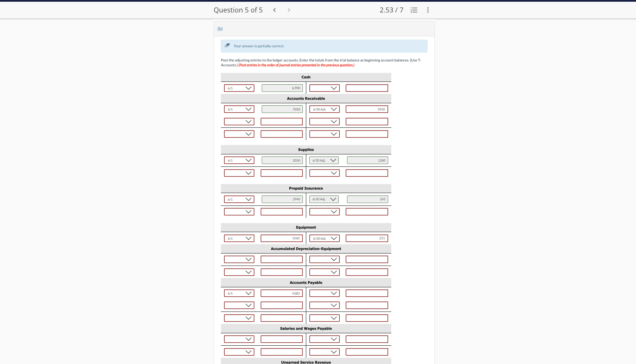Click Accounts Payable debit field 4280

pos(282,293)
